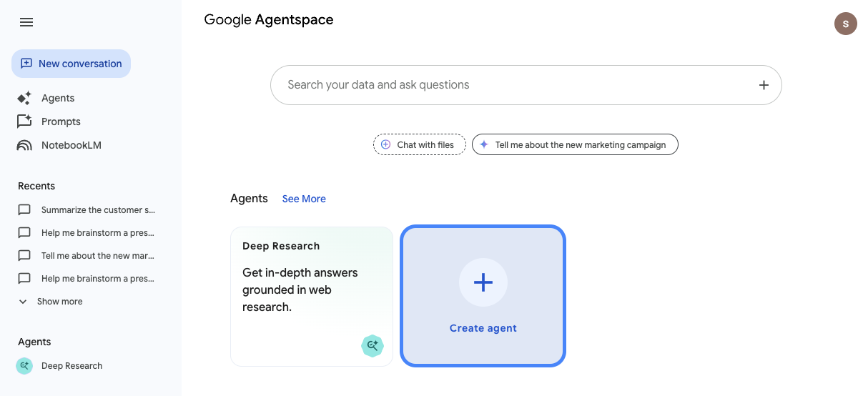Start a New conversation
This screenshot has width=868, height=396.
(71, 64)
